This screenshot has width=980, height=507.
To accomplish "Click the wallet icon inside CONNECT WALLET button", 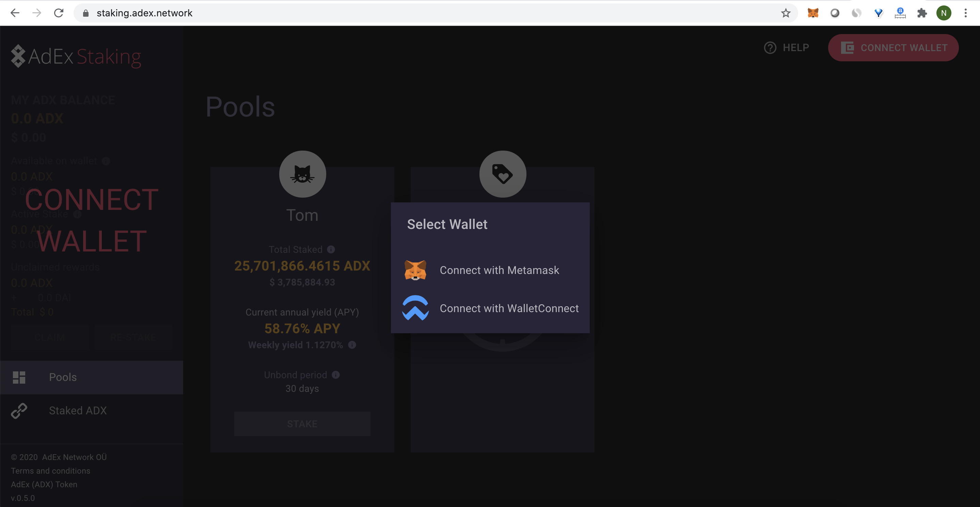I will (847, 48).
